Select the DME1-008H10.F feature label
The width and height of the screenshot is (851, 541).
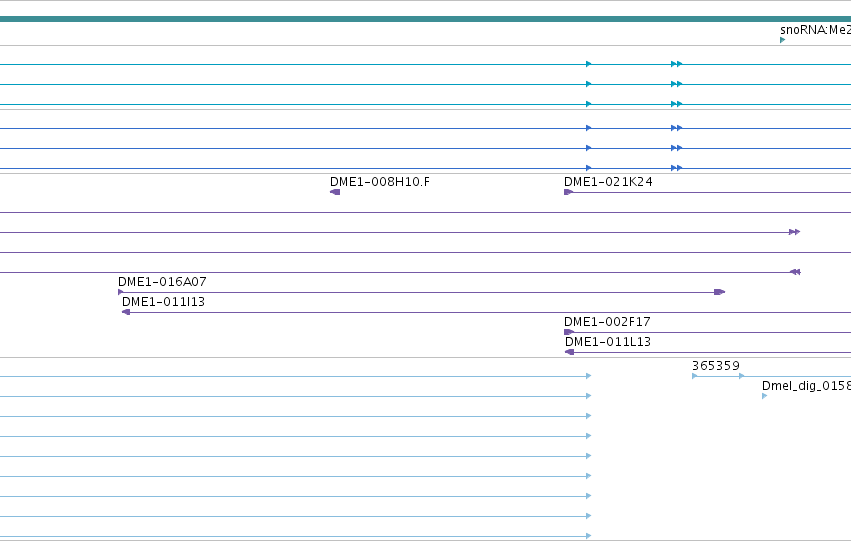(379, 182)
